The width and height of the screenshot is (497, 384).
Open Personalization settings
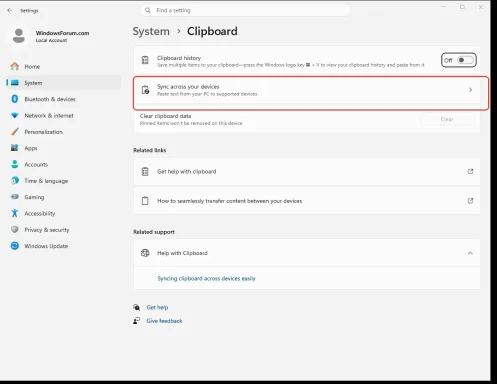pos(63,132)
